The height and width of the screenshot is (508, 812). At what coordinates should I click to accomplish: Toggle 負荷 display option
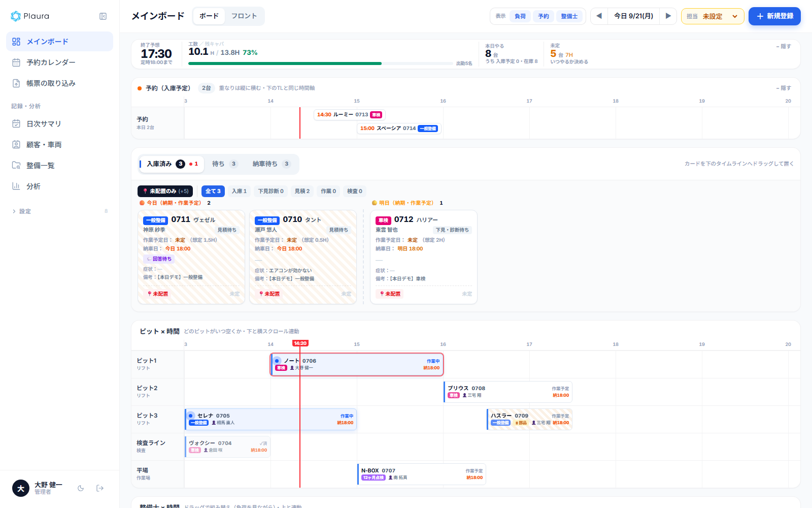click(520, 16)
